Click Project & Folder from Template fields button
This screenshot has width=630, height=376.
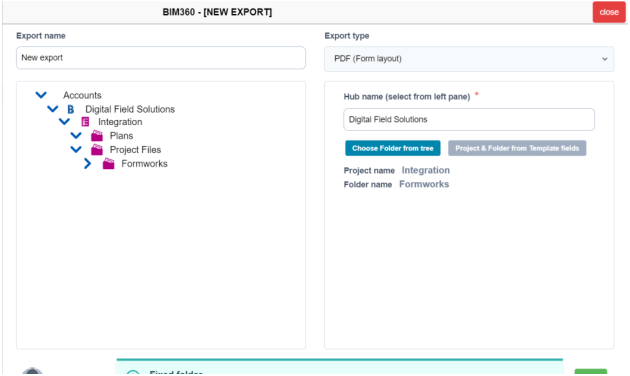(517, 148)
